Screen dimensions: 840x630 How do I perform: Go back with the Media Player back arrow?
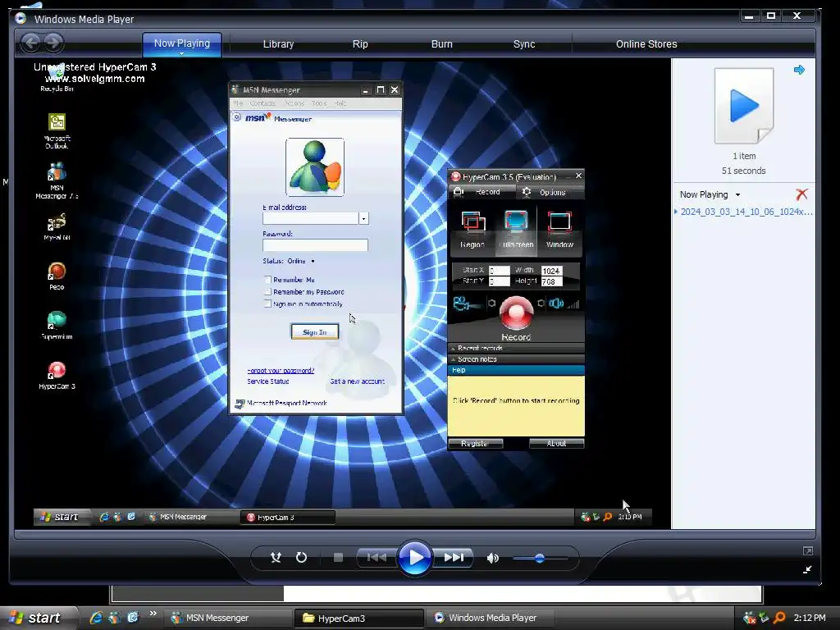pyautogui.click(x=31, y=43)
